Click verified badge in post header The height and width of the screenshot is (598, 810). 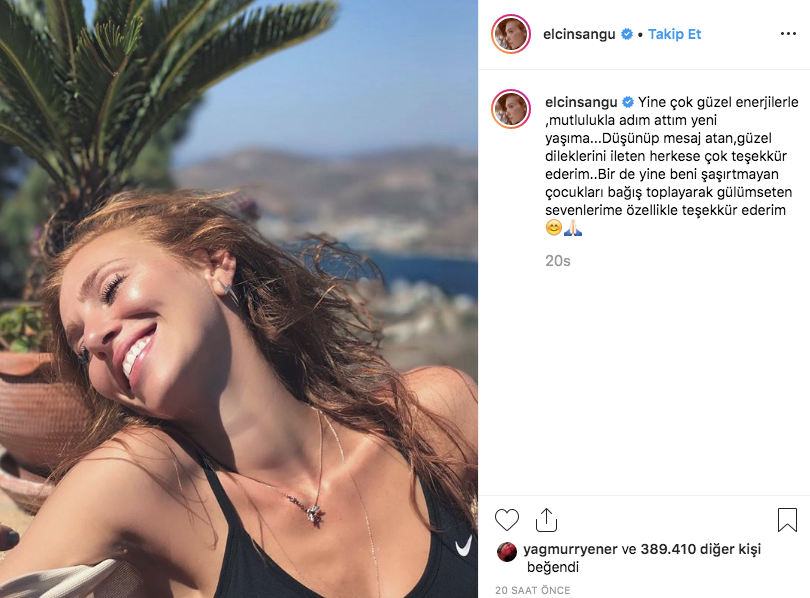tap(627, 34)
